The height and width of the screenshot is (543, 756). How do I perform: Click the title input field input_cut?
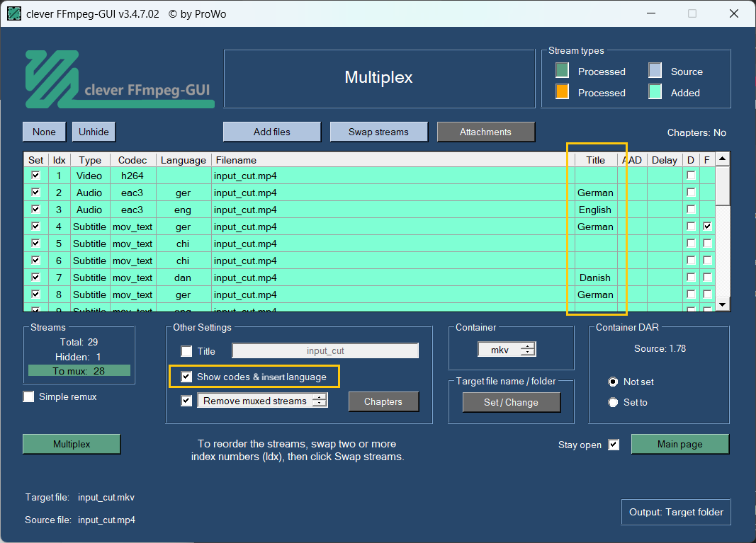(325, 350)
